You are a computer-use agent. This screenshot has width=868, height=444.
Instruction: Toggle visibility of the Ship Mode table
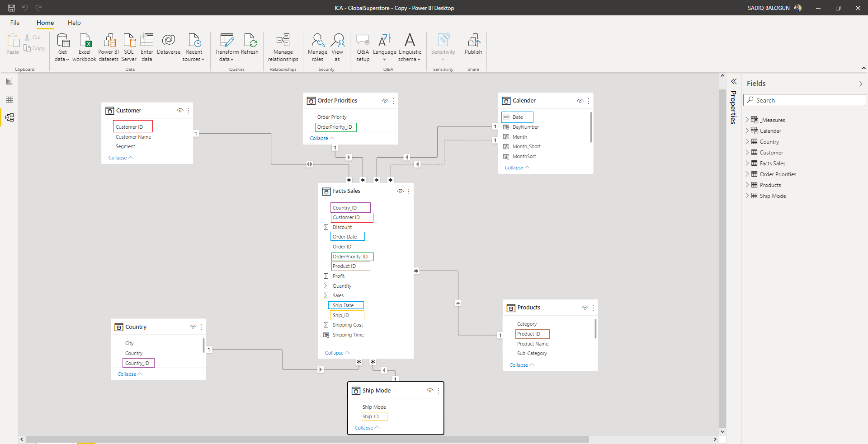[x=430, y=391]
